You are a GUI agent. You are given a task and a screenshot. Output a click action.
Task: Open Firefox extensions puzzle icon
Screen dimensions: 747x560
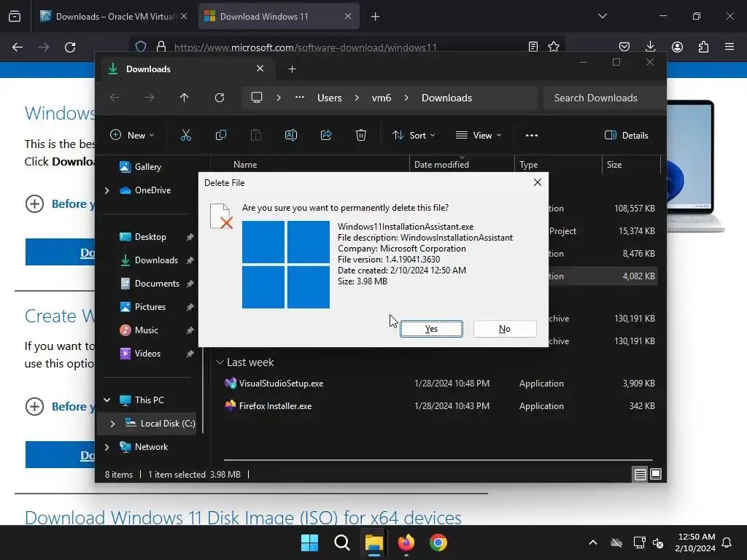pyautogui.click(x=703, y=47)
